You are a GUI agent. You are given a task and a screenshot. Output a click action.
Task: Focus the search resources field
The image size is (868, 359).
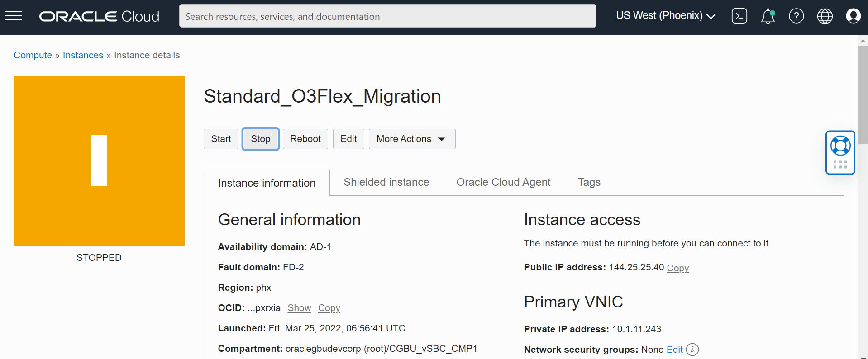tap(387, 16)
